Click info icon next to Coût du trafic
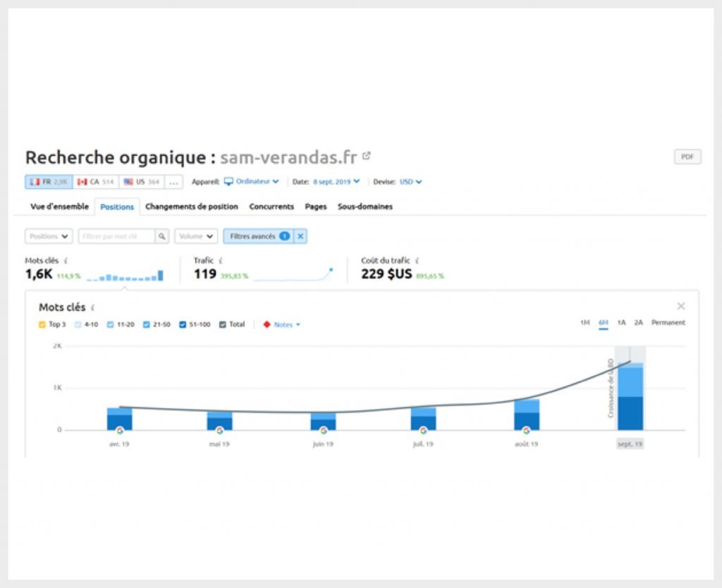 pos(417,261)
